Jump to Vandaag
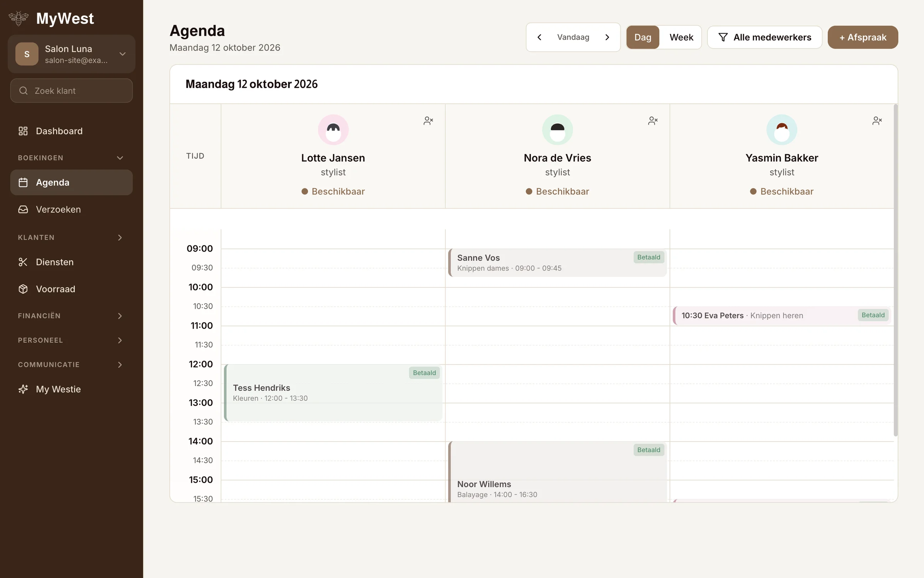 coord(573,37)
